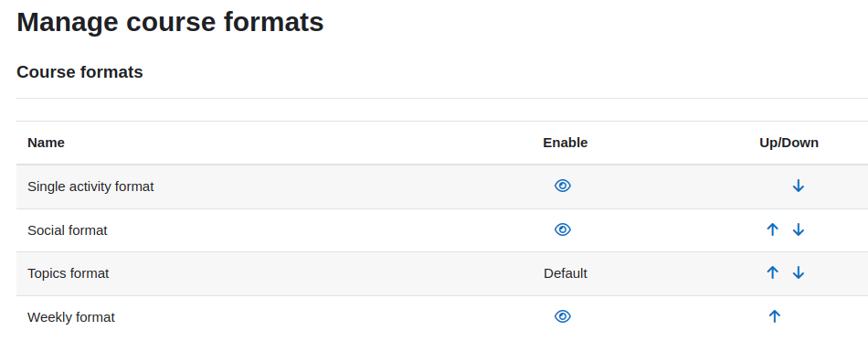Select the Social format name text
The width and height of the screenshot is (868, 341).
click(x=68, y=230)
